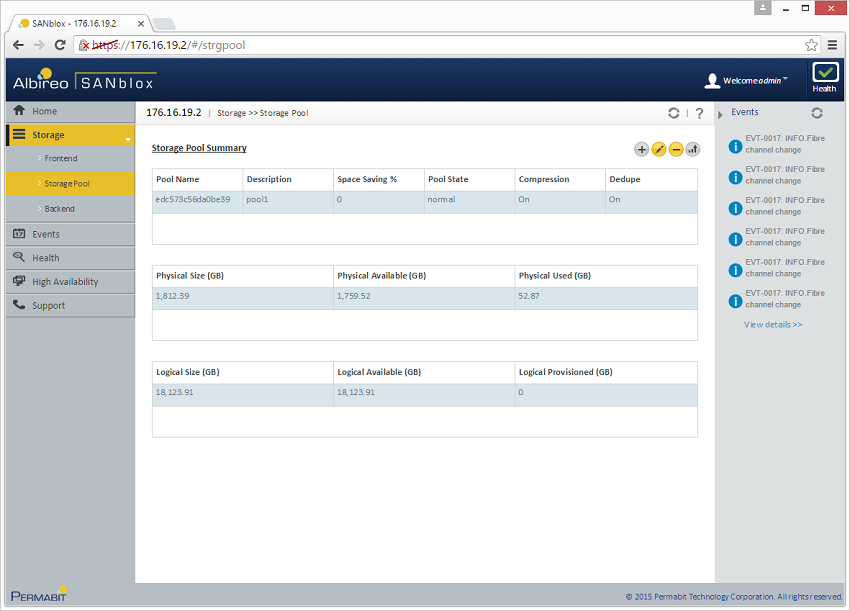Click the View details link
850x611 pixels.
pyautogui.click(x=772, y=325)
